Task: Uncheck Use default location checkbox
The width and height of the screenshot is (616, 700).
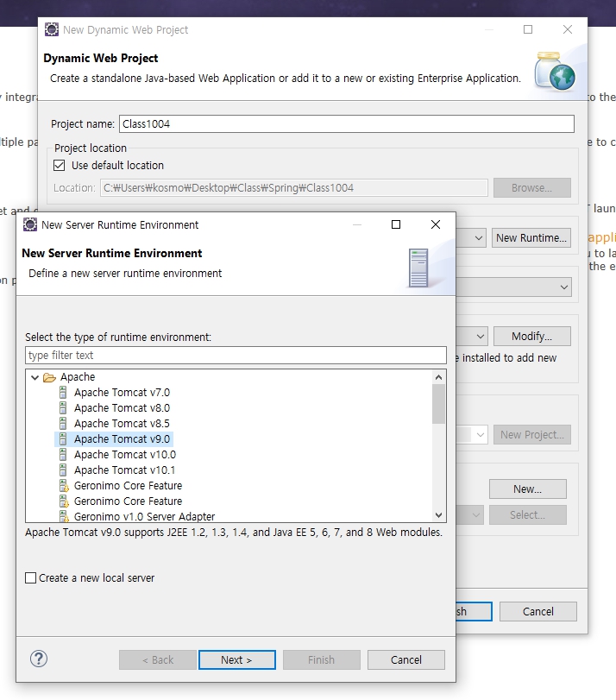Action: [x=59, y=166]
